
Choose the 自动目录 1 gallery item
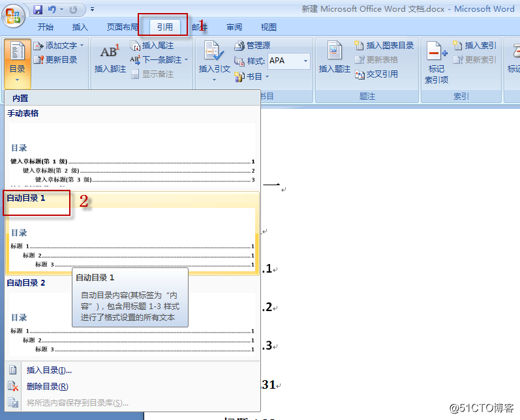[132, 233]
